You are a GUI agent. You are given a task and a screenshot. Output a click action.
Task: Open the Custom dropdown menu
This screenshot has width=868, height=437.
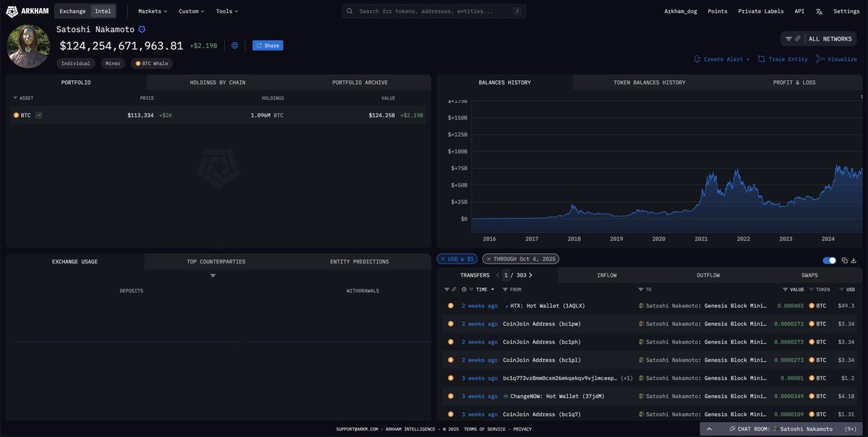(x=191, y=12)
